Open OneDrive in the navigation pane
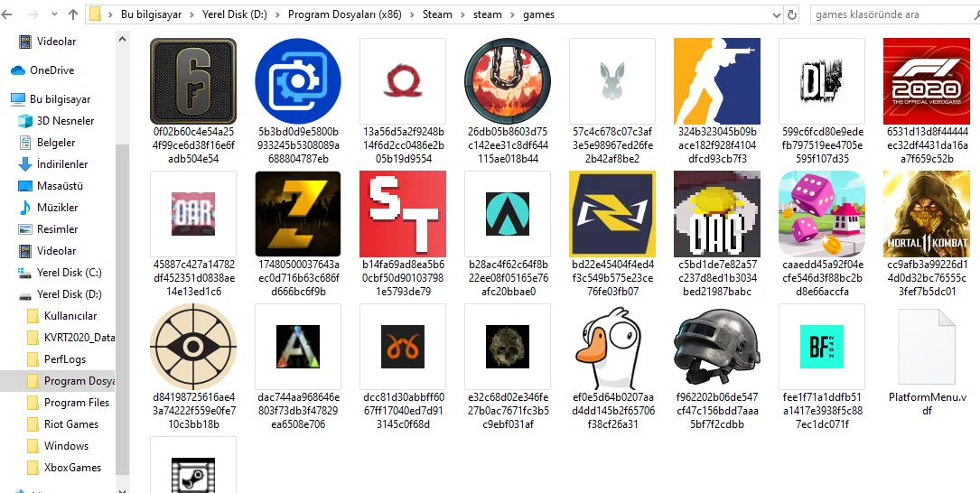Image resolution: width=980 pixels, height=493 pixels. [x=51, y=70]
